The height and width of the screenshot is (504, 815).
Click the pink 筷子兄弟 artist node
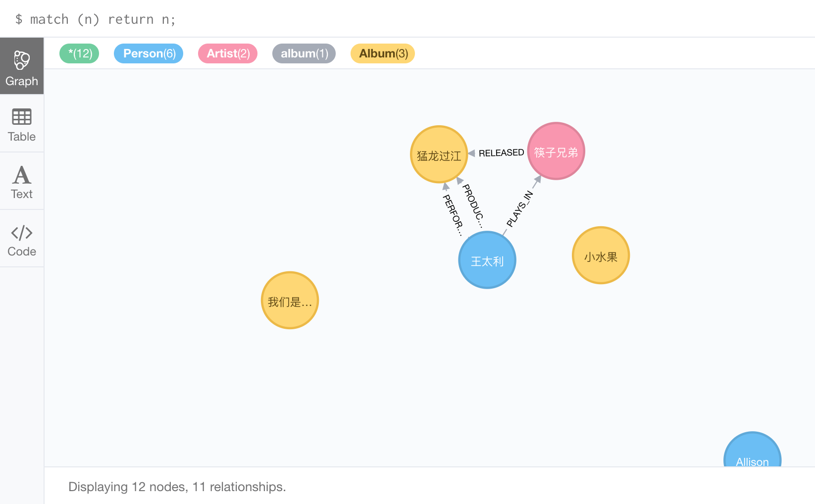click(556, 151)
